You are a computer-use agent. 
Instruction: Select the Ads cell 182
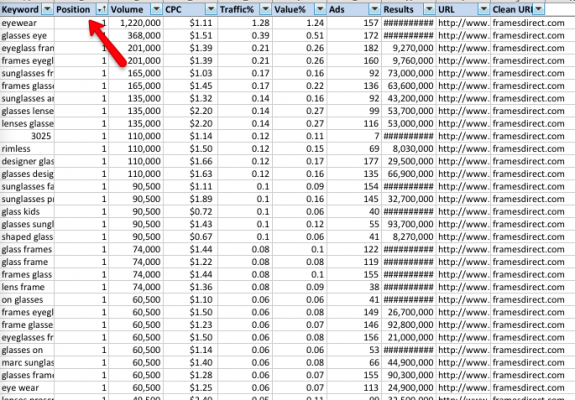354,48
